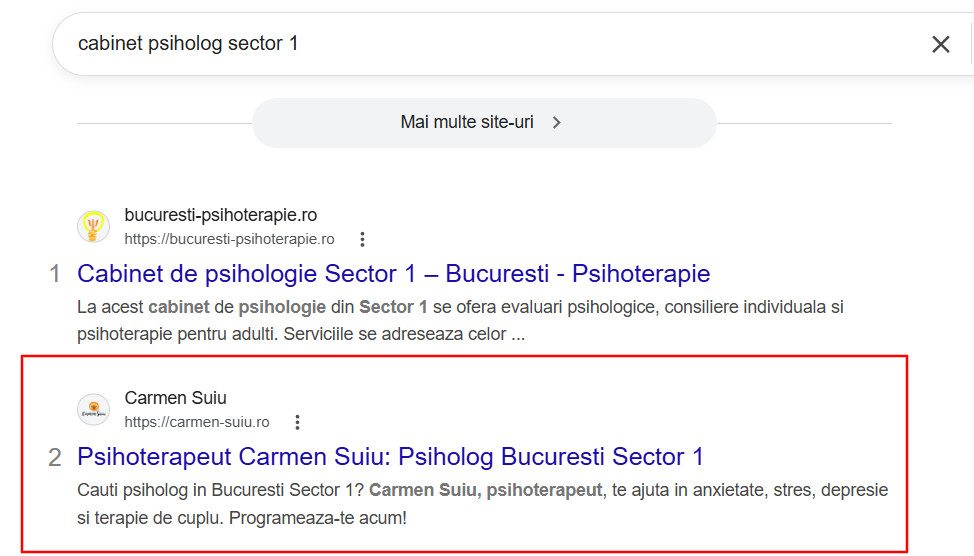Screen dimensions: 974x556
Task: Click the Carmen Suiu site favicon
Action: 93,409
